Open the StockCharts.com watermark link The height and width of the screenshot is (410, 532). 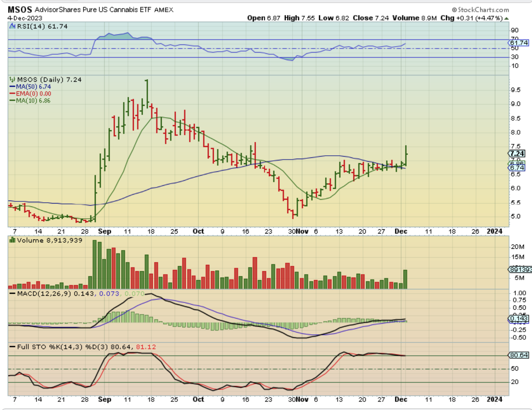coord(480,9)
